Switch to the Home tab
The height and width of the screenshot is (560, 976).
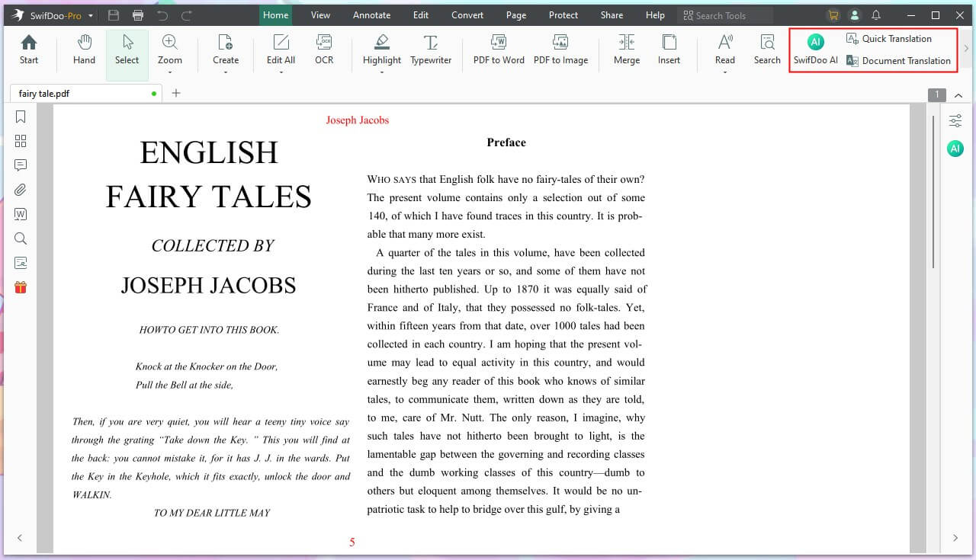pos(275,15)
